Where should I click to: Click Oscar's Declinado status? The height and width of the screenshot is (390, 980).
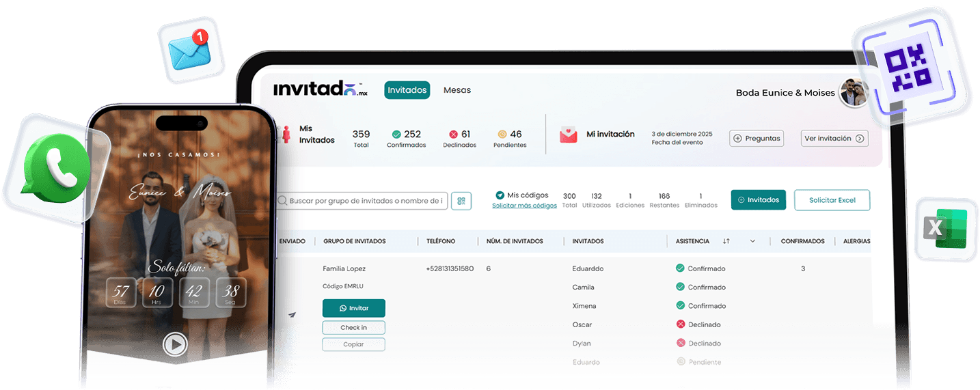point(698,324)
